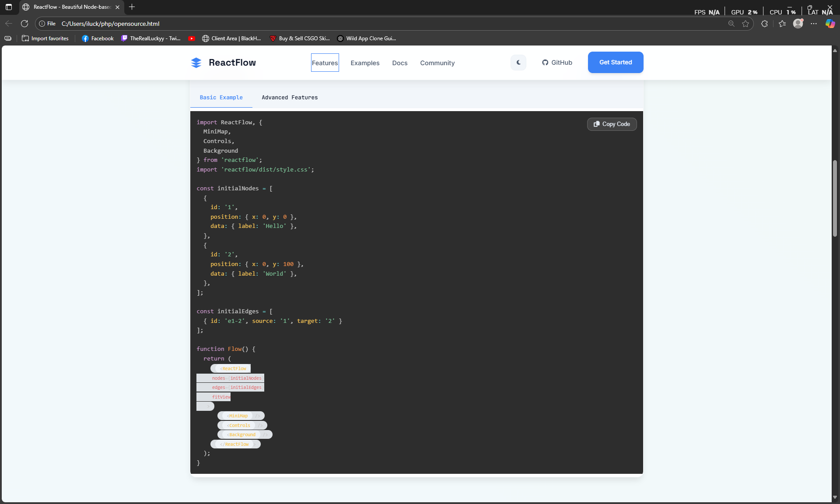Toggle dark mode with moon icon
This screenshot has width=840, height=504.
pyautogui.click(x=518, y=63)
